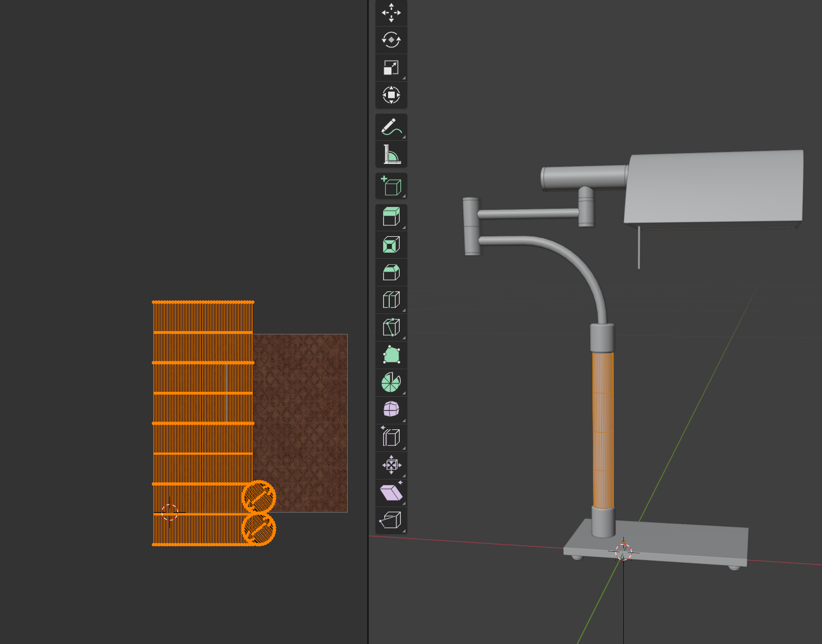Select the Transform tool
The height and width of the screenshot is (644, 822).
[391, 95]
